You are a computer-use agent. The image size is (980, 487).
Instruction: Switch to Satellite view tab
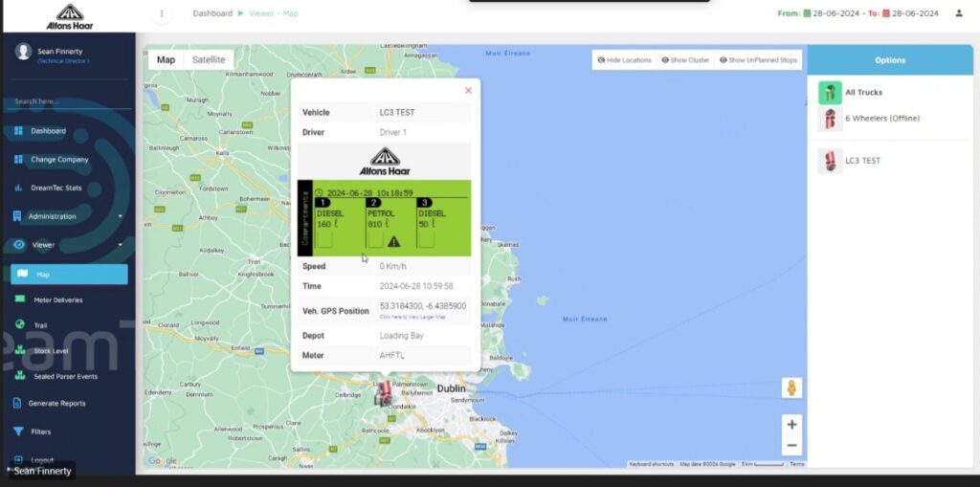point(209,60)
